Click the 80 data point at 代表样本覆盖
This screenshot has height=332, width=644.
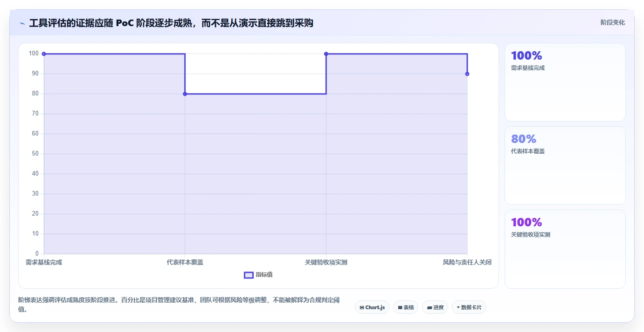click(x=185, y=94)
